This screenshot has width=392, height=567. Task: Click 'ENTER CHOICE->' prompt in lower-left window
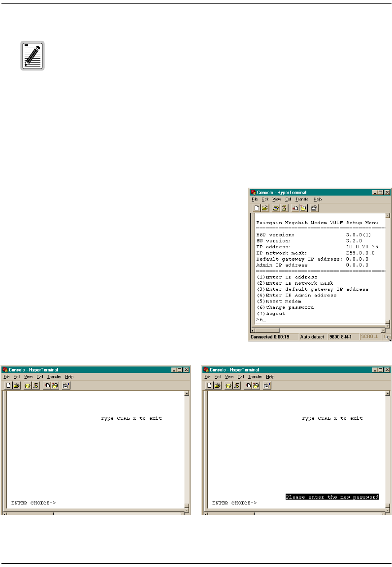[x=33, y=503]
